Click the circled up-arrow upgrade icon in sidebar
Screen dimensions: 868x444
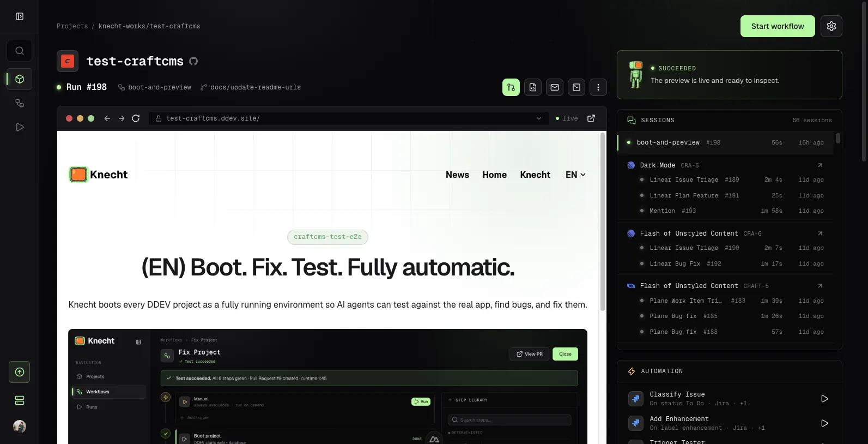click(20, 372)
